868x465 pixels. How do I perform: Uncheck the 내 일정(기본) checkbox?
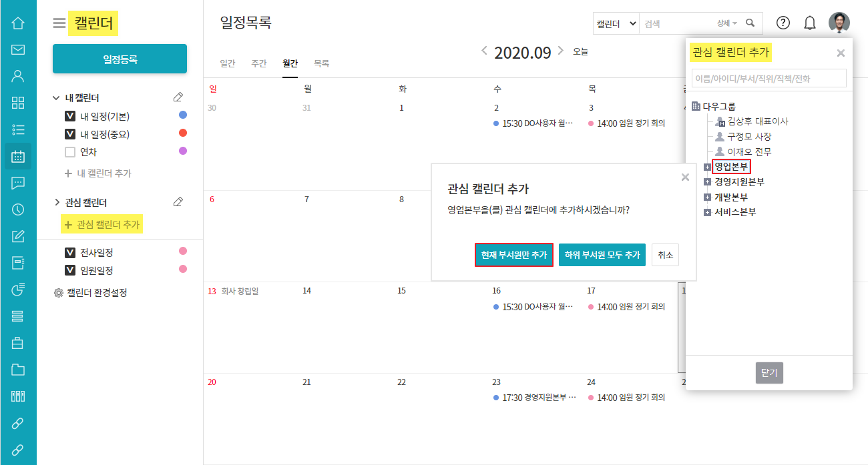(x=70, y=116)
